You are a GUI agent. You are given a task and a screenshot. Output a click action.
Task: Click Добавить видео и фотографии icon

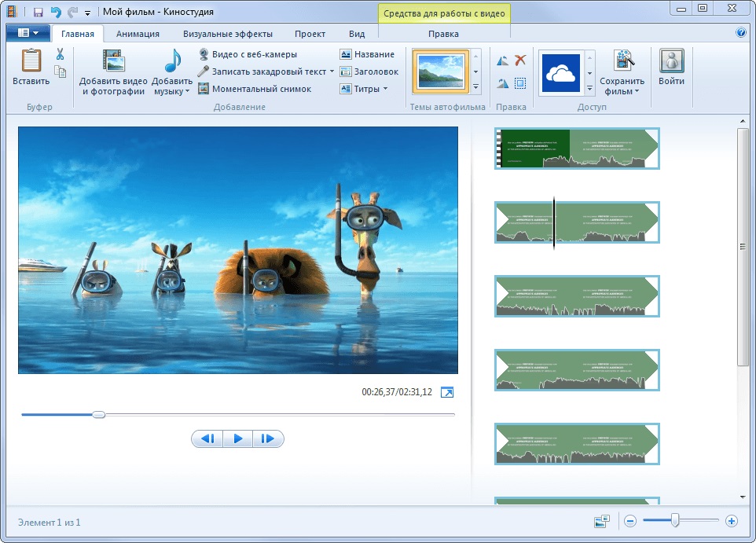113,63
